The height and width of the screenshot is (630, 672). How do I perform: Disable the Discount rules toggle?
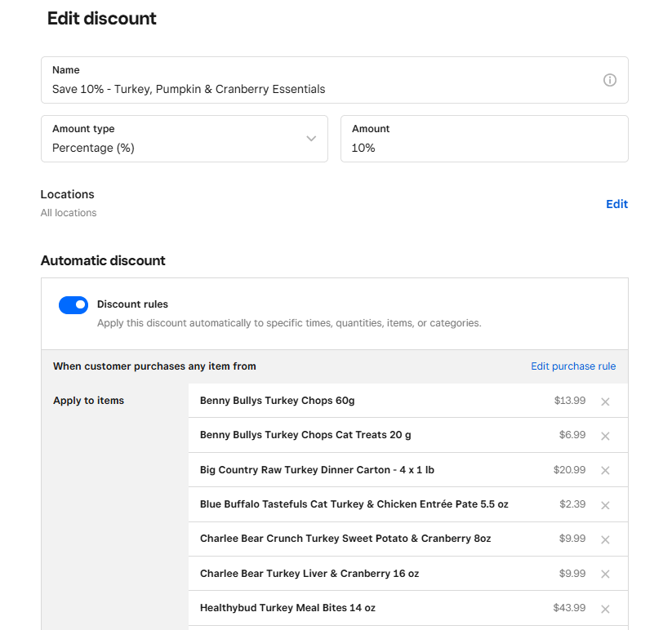click(73, 305)
